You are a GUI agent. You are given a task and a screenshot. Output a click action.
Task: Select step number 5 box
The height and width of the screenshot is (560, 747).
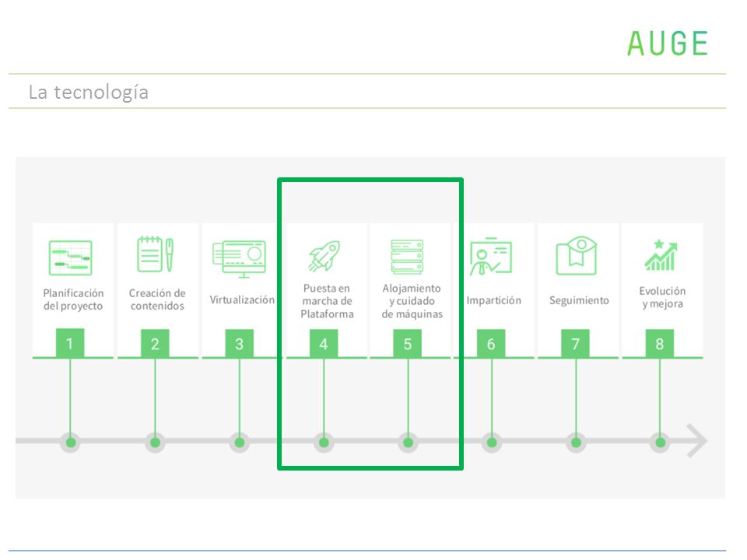pyautogui.click(x=407, y=343)
